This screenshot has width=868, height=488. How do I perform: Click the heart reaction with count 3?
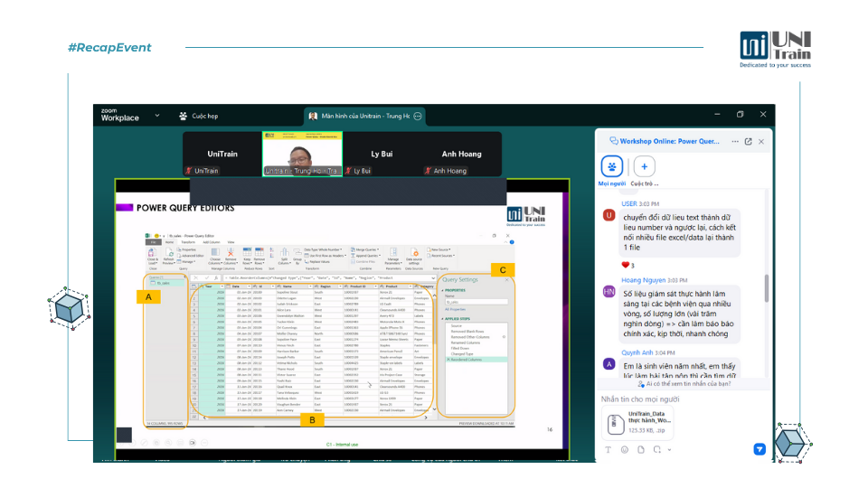[627, 265]
